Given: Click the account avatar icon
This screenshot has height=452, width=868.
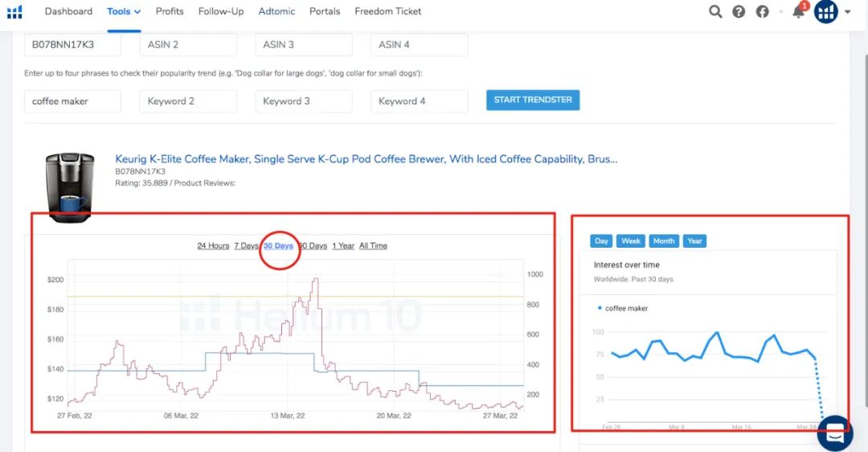Looking at the screenshot, I should click(825, 11).
